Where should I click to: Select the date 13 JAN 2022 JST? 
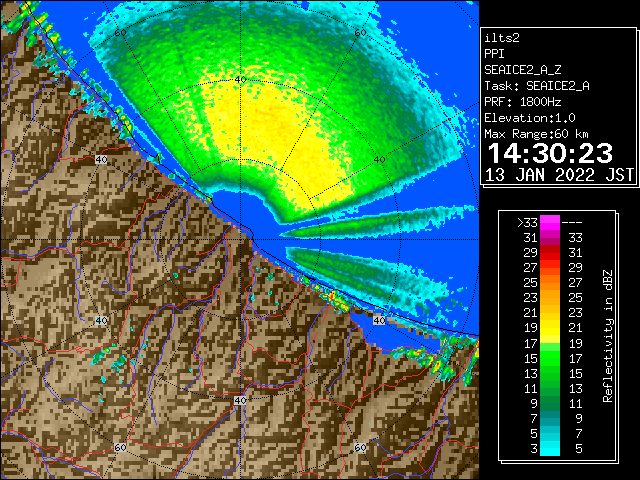pos(560,175)
